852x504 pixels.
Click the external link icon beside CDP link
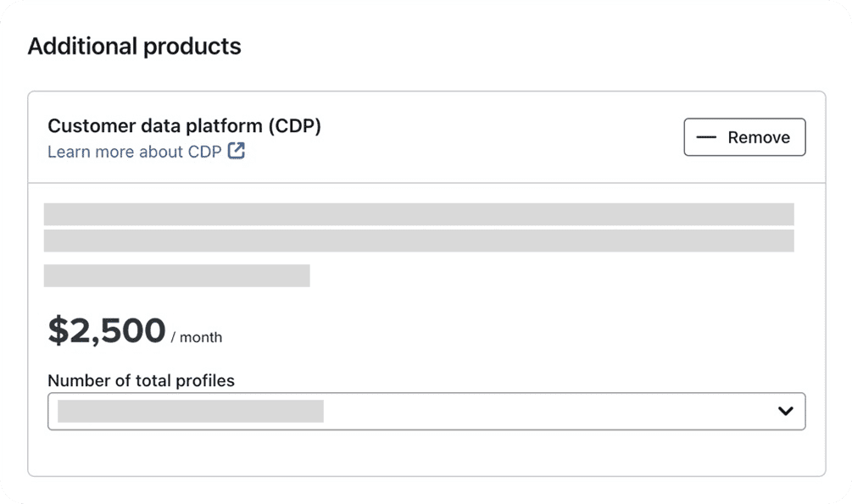pyautogui.click(x=237, y=150)
